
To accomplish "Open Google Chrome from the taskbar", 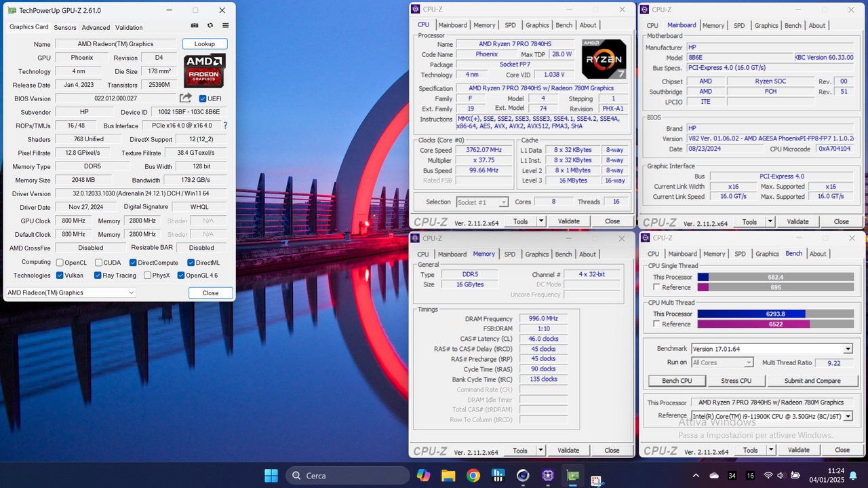I will coord(473,475).
